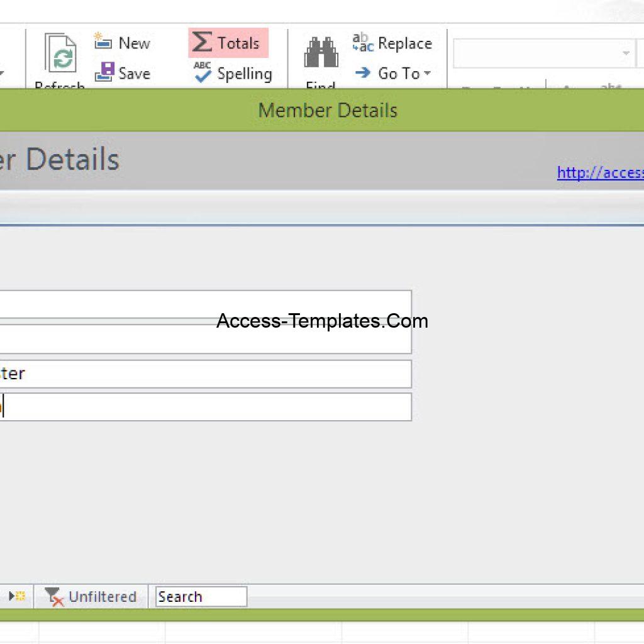This screenshot has height=644, width=644.
Task: Click inside the Search box
Action: click(x=200, y=596)
